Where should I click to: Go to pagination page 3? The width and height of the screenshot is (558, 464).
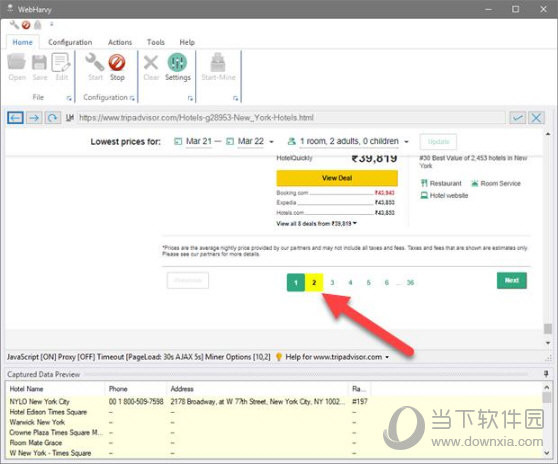pos(332,283)
